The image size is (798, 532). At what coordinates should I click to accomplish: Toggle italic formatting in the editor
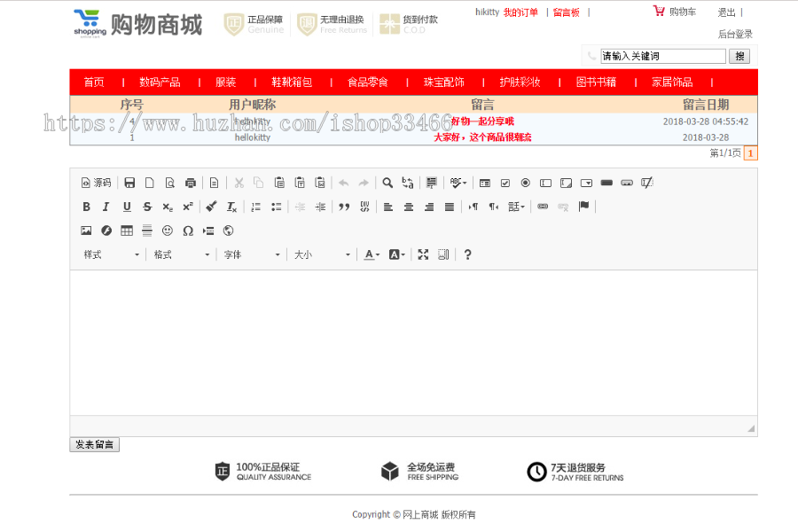click(x=105, y=206)
